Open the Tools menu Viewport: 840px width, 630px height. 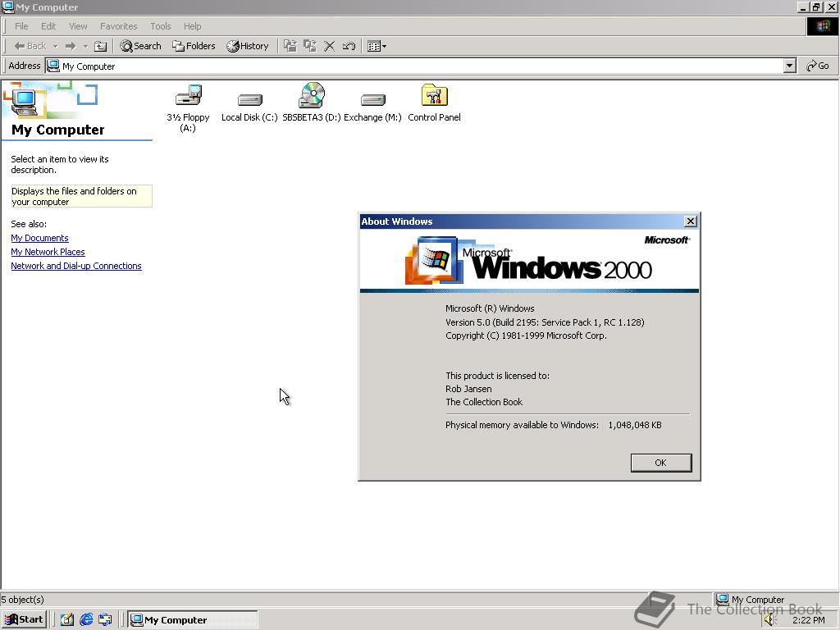160,26
